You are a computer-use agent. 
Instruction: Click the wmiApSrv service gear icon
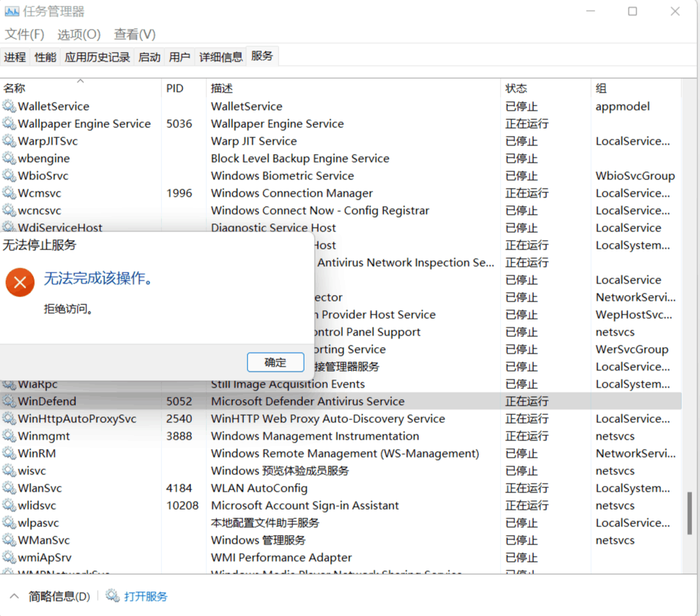(9, 557)
